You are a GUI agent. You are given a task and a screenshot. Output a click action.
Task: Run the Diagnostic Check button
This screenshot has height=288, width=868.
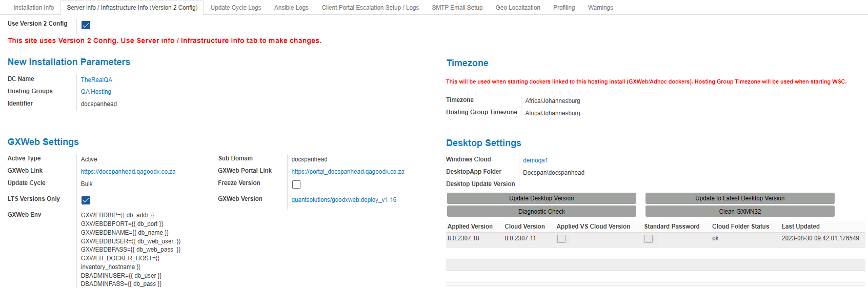(x=541, y=212)
